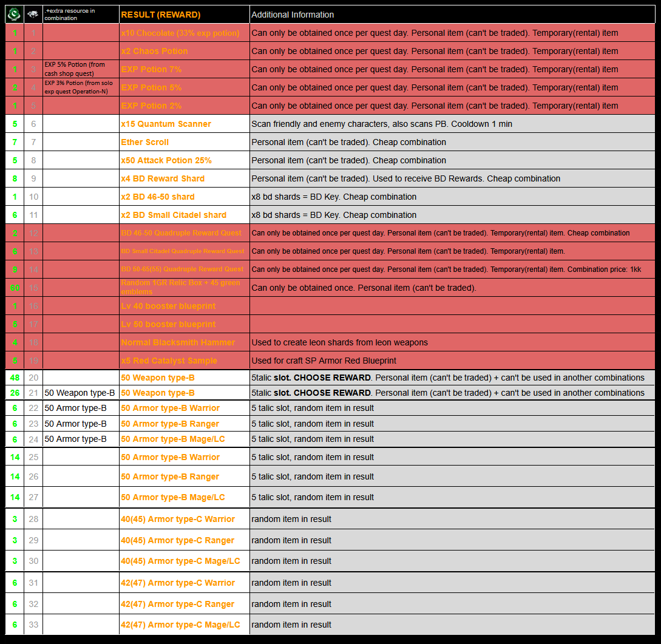Click the Lv 40 booster blueprint reward
Screen dimensions: 661x644
point(168,306)
